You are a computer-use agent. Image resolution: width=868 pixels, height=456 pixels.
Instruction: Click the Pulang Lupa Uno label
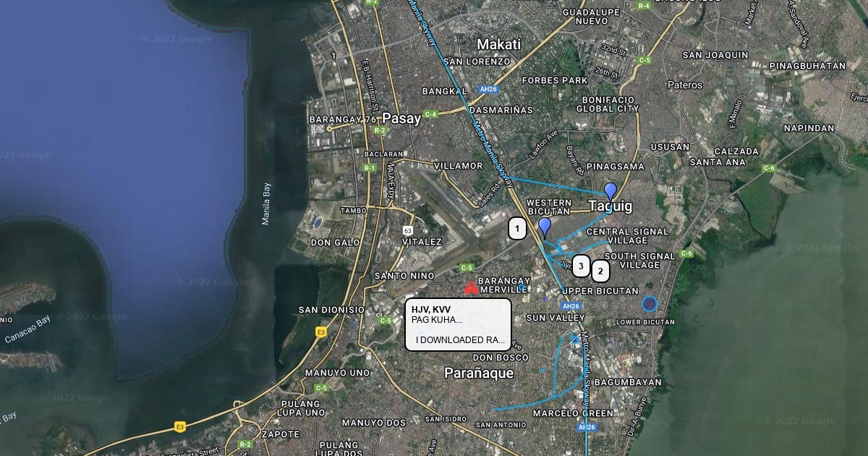click(x=301, y=408)
